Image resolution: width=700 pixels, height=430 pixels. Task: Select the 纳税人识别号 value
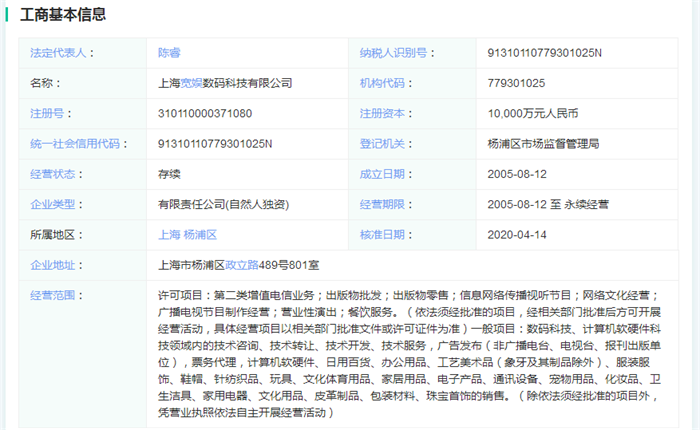point(544,52)
